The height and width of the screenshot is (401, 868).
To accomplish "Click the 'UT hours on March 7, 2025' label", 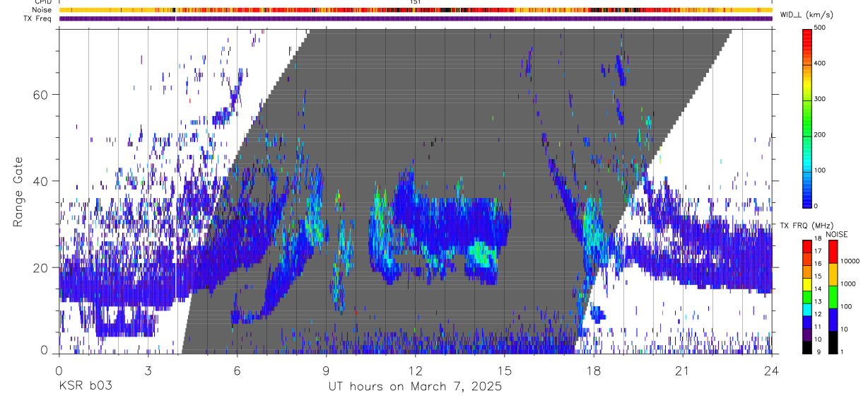I will point(415,387).
